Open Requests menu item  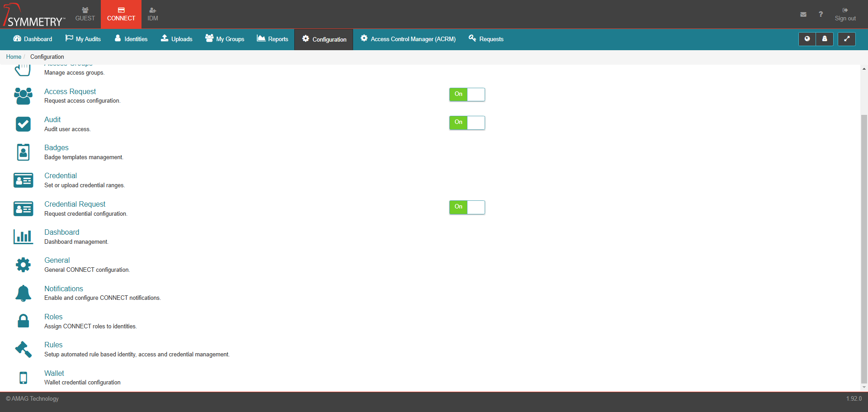(x=486, y=39)
